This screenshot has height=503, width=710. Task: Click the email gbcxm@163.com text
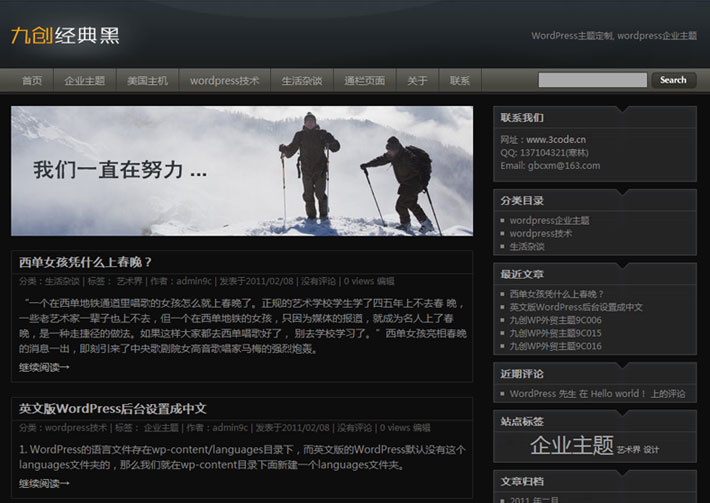[550, 166]
